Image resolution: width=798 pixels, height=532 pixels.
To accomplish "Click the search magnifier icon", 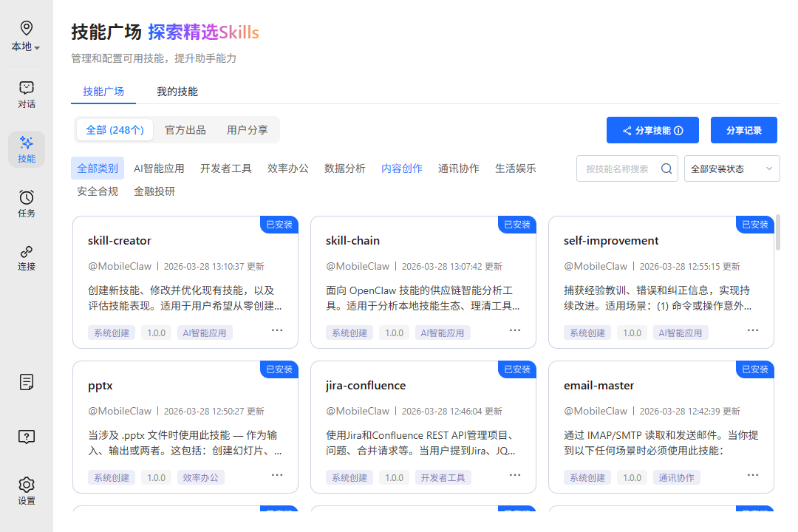I will 666,168.
